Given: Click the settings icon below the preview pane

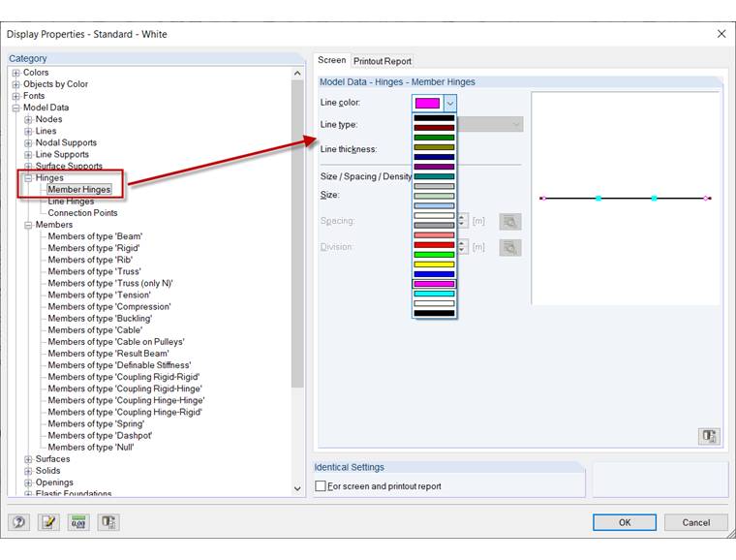Looking at the screenshot, I should coord(709,436).
